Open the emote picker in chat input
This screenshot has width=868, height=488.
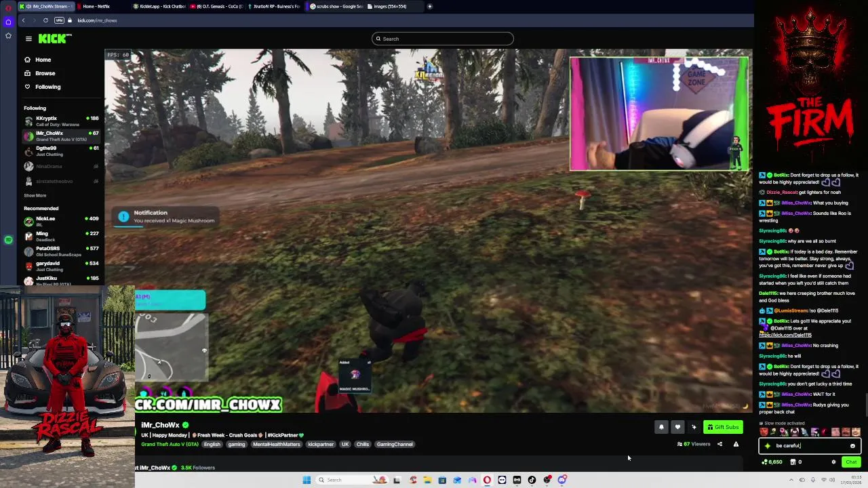tap(852, 446)
